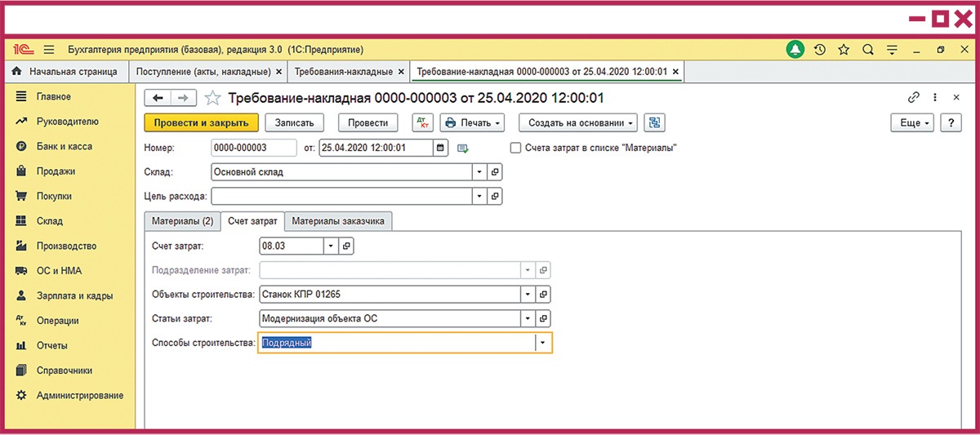Image resolution: width=980 pixels, height=435 pixels.
Task: Click Провести и закрыть button
Action: click(201, 123)
